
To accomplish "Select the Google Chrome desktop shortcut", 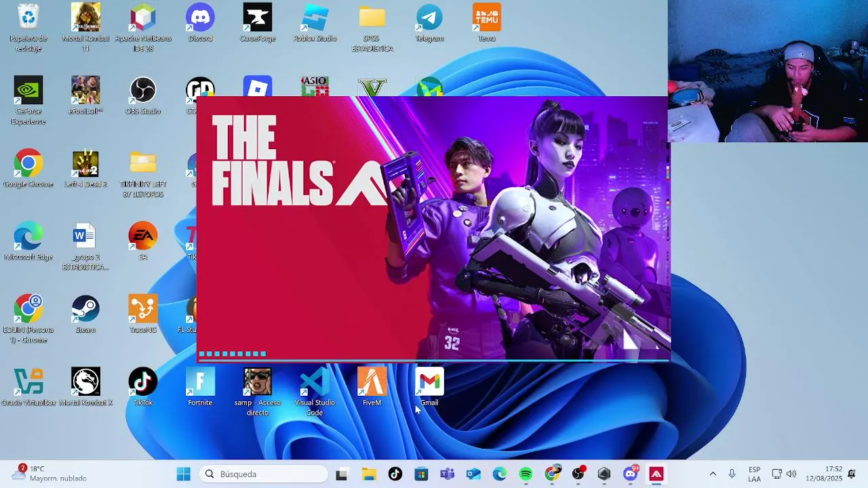I will pos(28,169).
